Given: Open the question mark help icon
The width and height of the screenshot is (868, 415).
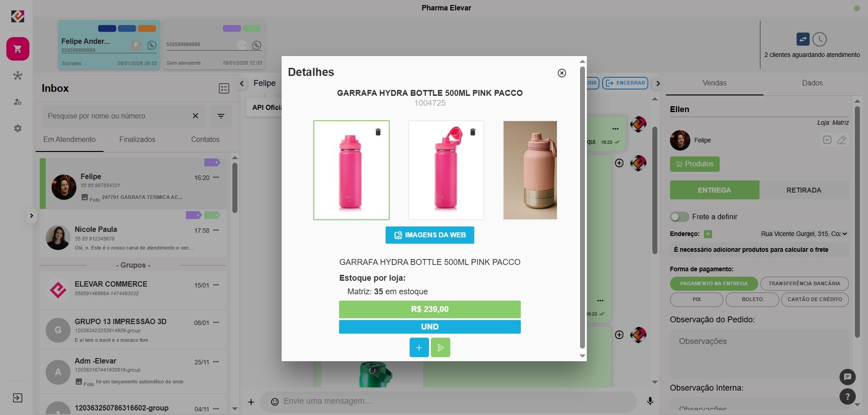Looking at the screenshot, I should 848,397.
